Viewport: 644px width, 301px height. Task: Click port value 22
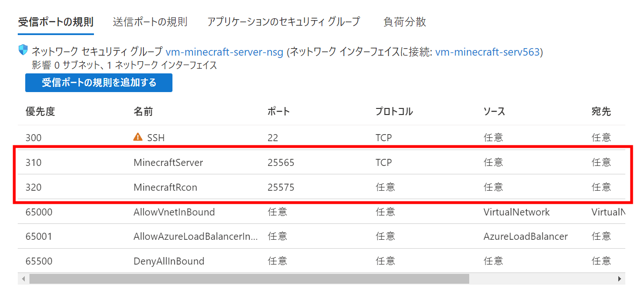click(x=273, y=138)
